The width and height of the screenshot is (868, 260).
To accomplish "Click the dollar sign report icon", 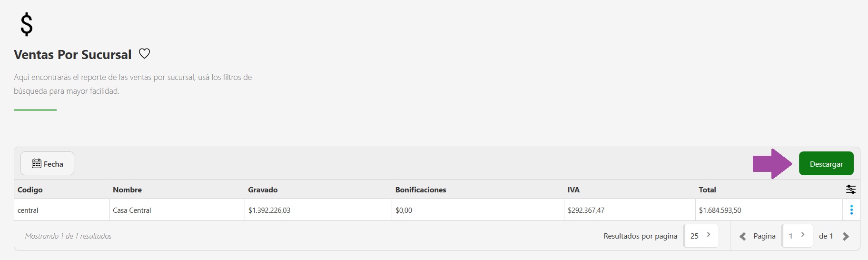I will click(x=27, y=25).
